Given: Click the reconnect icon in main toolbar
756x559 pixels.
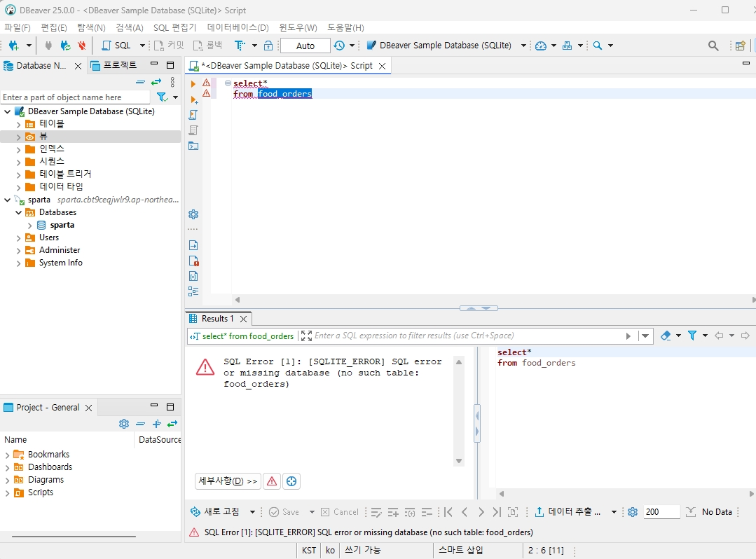Looking at the screenshot, I should (x=65, y=46).
